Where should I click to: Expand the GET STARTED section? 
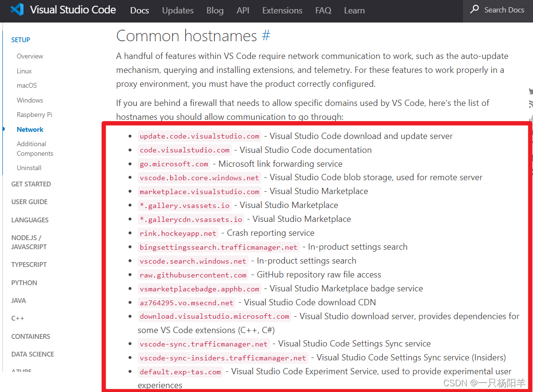31,184
